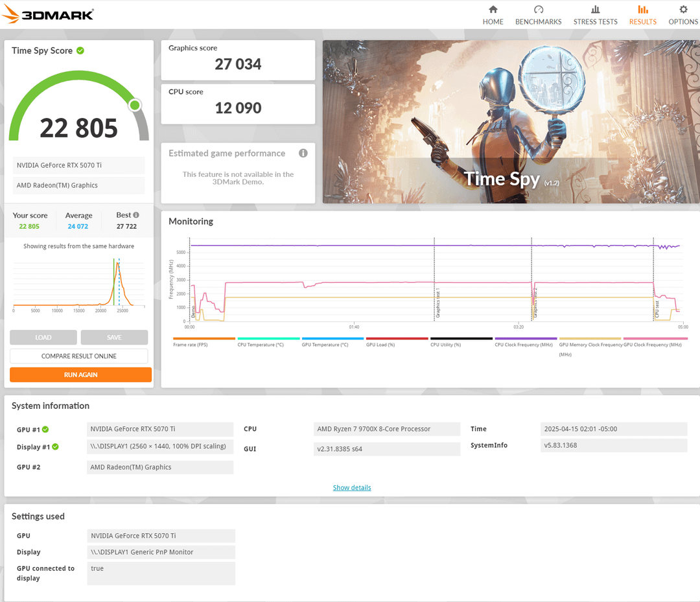Select the RESULTS tab label
The image size is (700, 602).
coord(643,22)
